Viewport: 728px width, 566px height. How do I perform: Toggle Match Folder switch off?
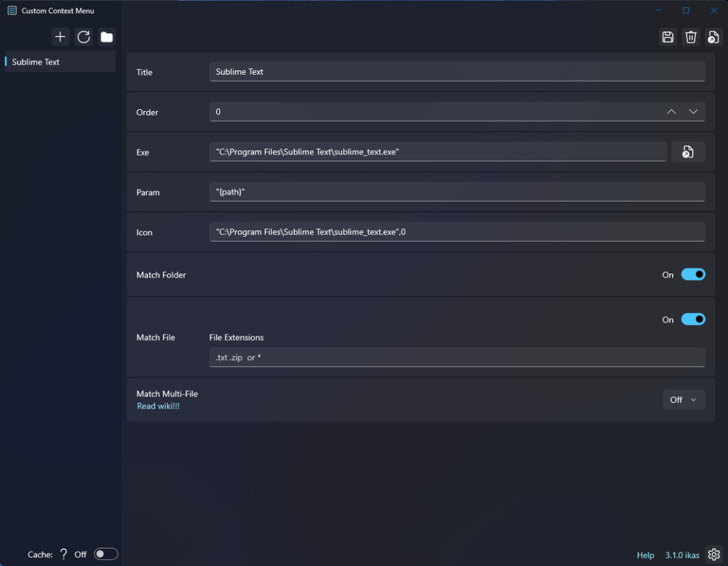693,275
